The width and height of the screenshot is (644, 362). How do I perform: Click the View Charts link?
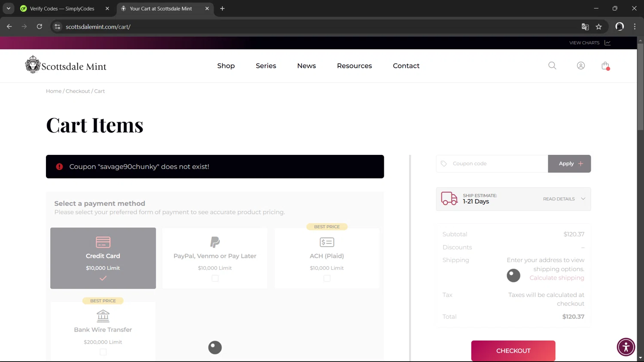coord(584,42)
